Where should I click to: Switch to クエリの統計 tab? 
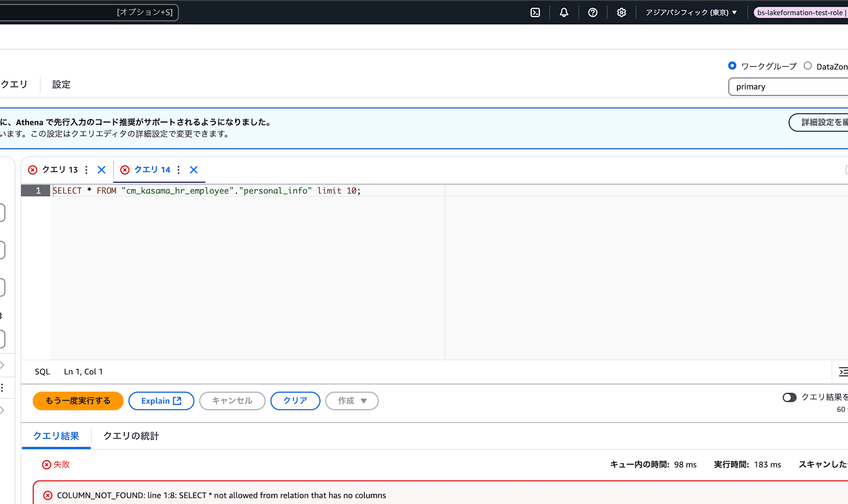pos(131,436)
